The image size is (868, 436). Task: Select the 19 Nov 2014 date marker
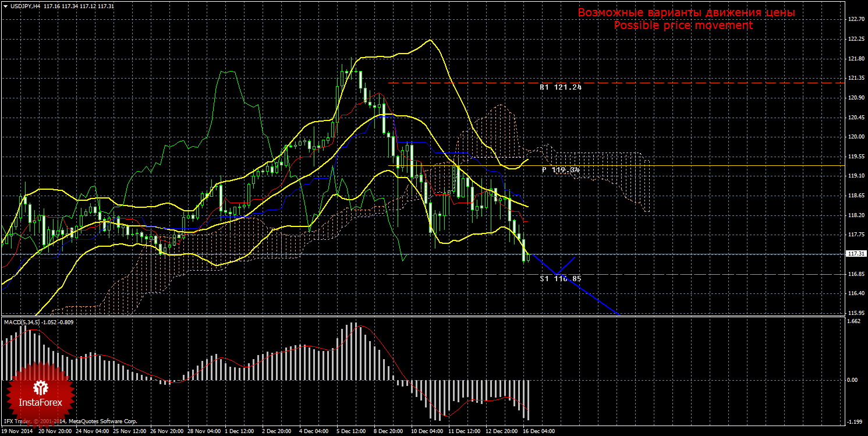point(17,432)
